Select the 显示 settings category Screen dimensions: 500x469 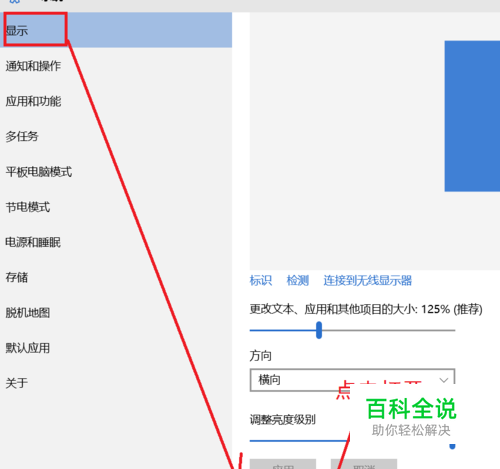[x=116, y=30]
